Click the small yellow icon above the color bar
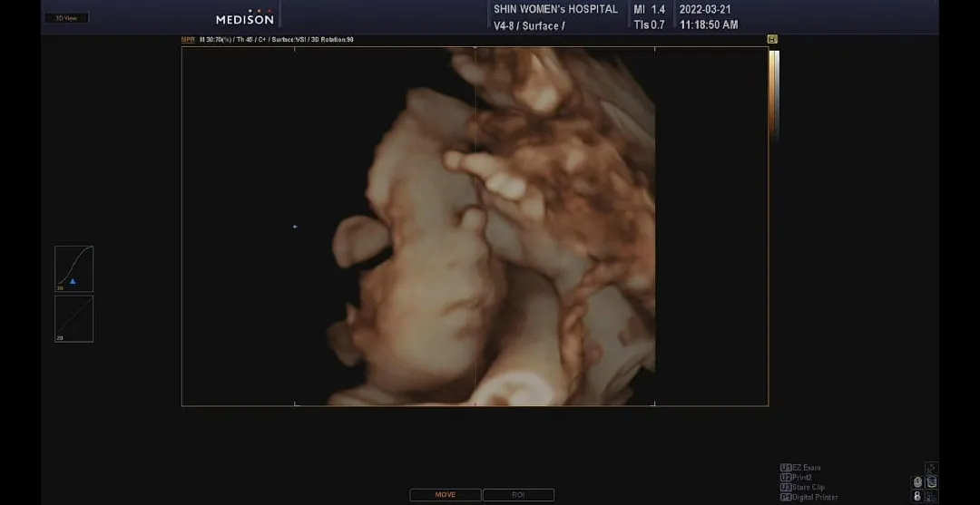 pyautogui.click(x=772, y=39)
